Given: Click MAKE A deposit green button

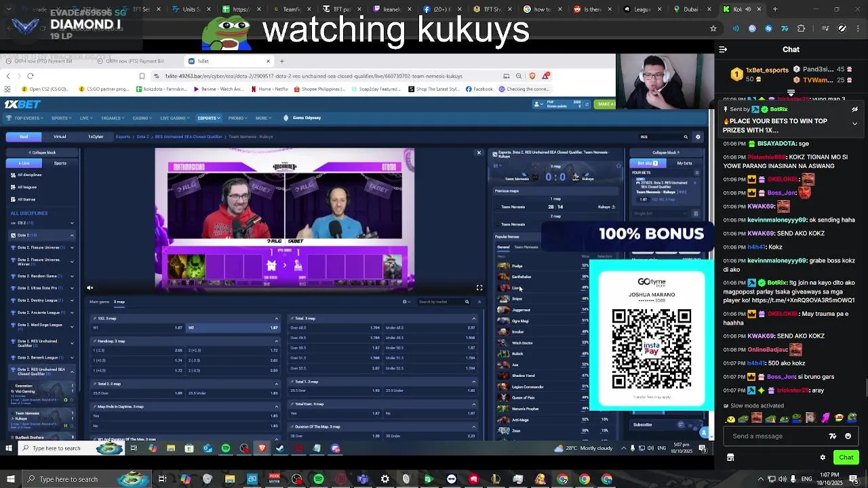Looking at the screenshot, I should (605, 104).
